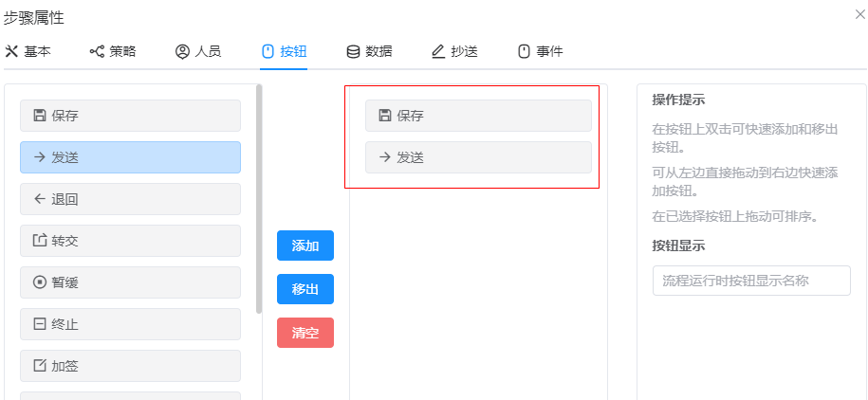Click the save icon in left button list

click(40, 116)
